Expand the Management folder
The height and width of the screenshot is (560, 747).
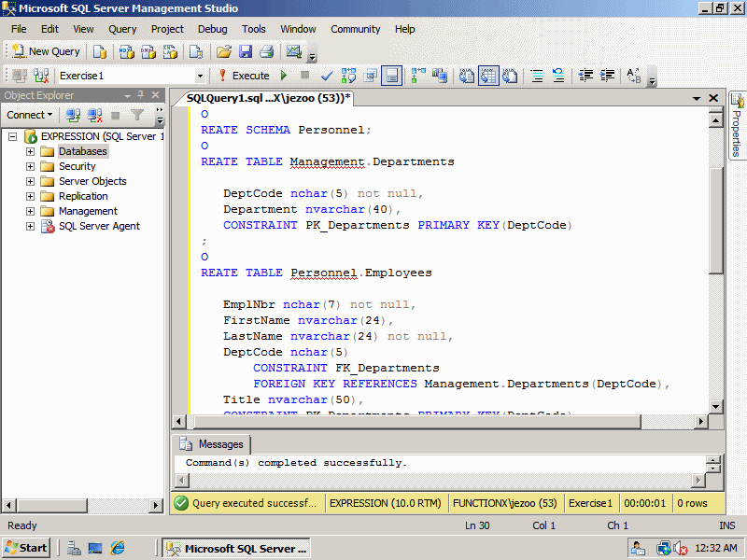30,211
